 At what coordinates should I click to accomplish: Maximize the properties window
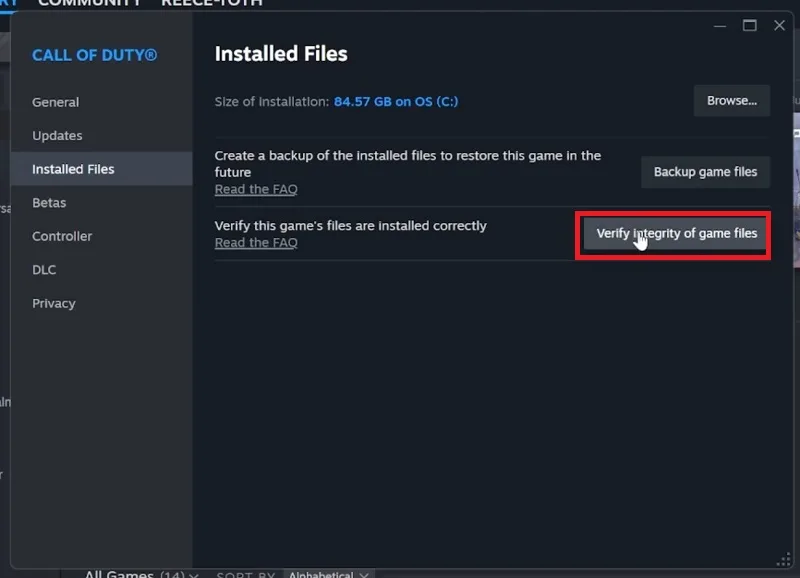[x=749, y=26]
